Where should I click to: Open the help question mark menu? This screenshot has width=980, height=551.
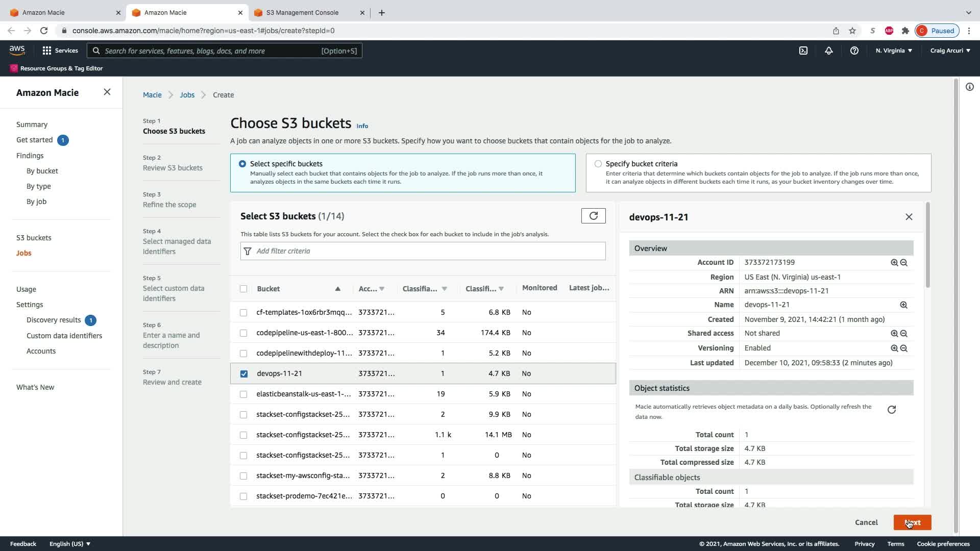854,51
